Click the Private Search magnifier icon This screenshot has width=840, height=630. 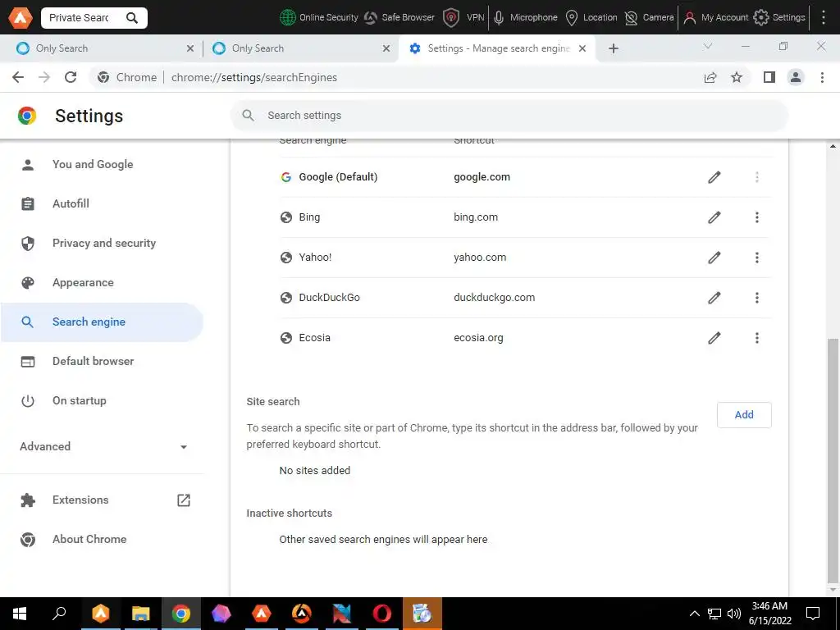tap(132, 18)
